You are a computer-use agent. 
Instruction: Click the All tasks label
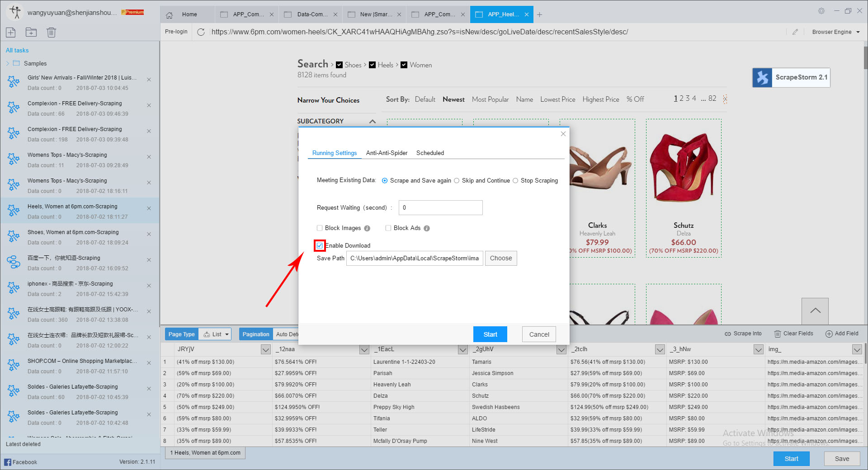pos(17,50)
